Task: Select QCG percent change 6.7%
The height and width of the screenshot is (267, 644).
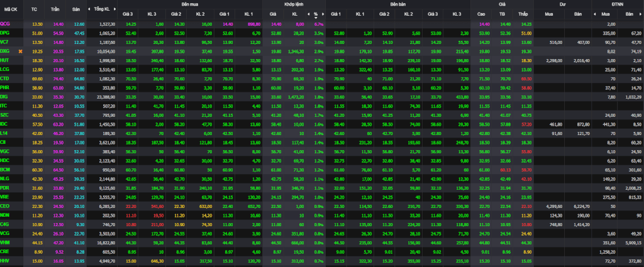Action: pos(319,25)
